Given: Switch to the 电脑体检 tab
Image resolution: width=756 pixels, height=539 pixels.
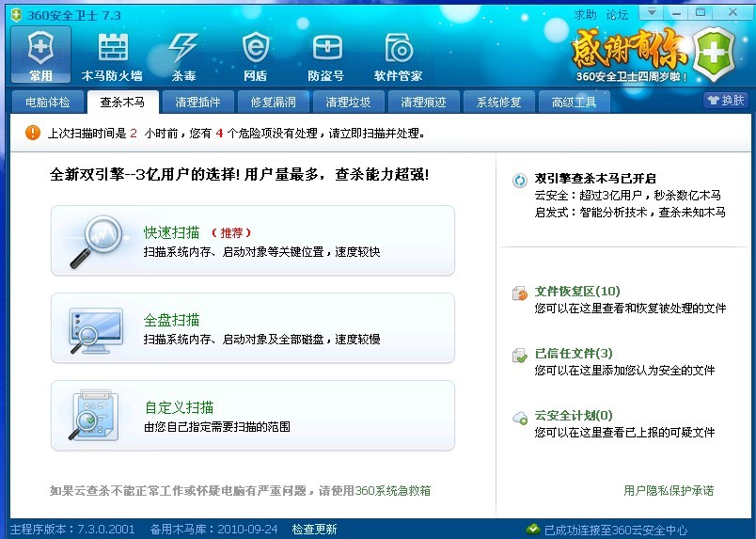Looking at the screenshot, I should point(48,102).
